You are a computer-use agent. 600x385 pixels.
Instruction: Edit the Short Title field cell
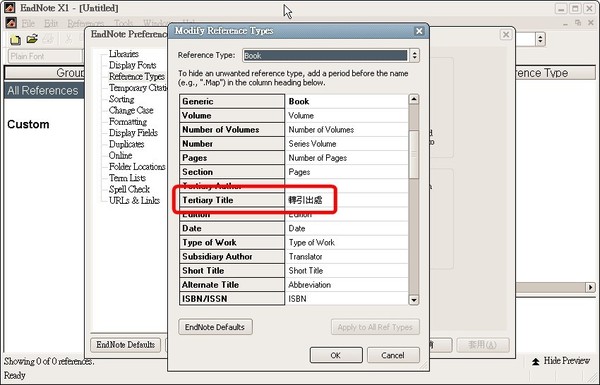[x=347, y=271]
